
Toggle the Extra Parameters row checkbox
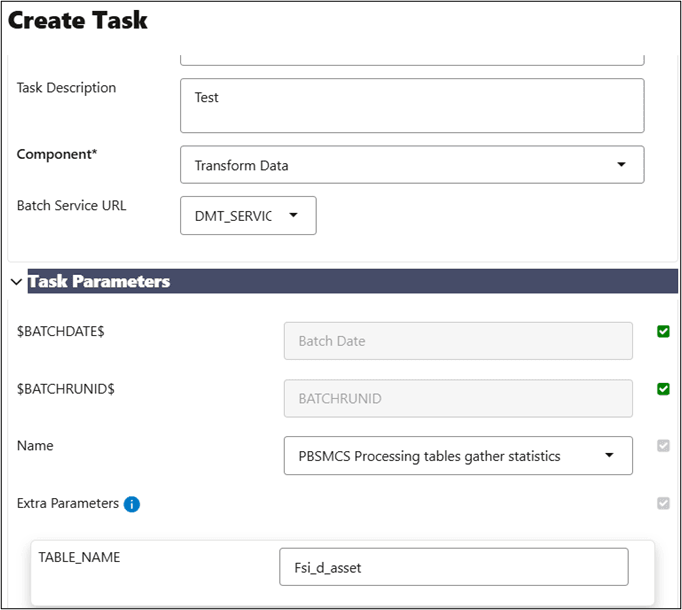click(x=663, y=503)
